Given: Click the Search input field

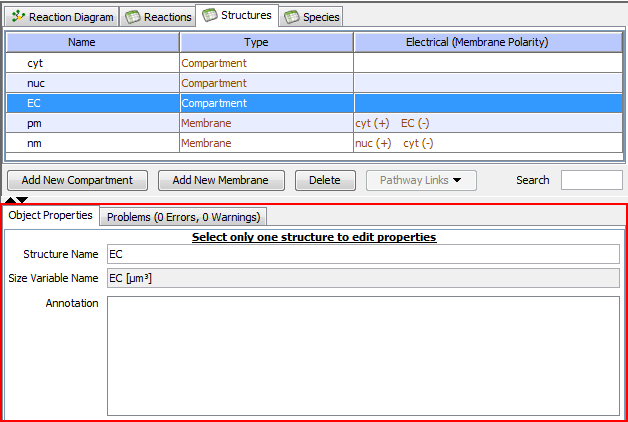Looking at the screenshot, I should point(592,180).
